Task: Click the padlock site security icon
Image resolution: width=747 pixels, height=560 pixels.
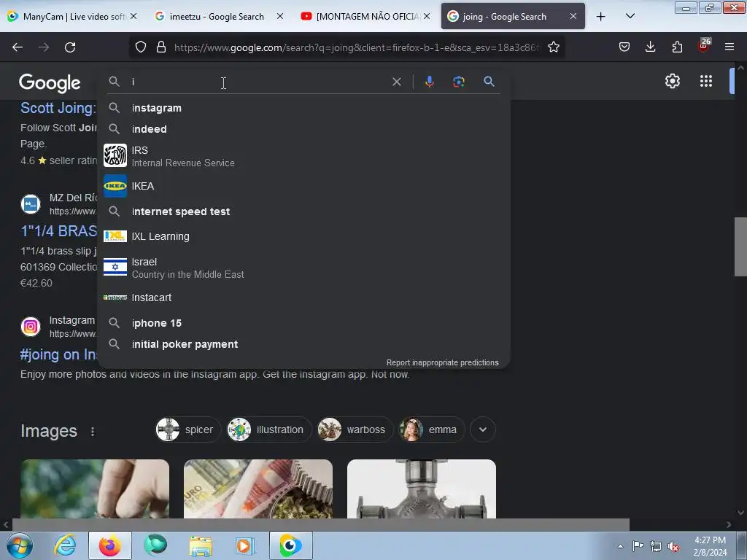Action: tap(161, 47)
